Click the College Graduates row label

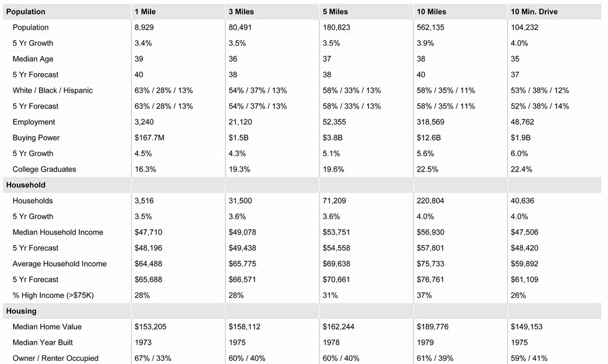(x=43, y=169)
